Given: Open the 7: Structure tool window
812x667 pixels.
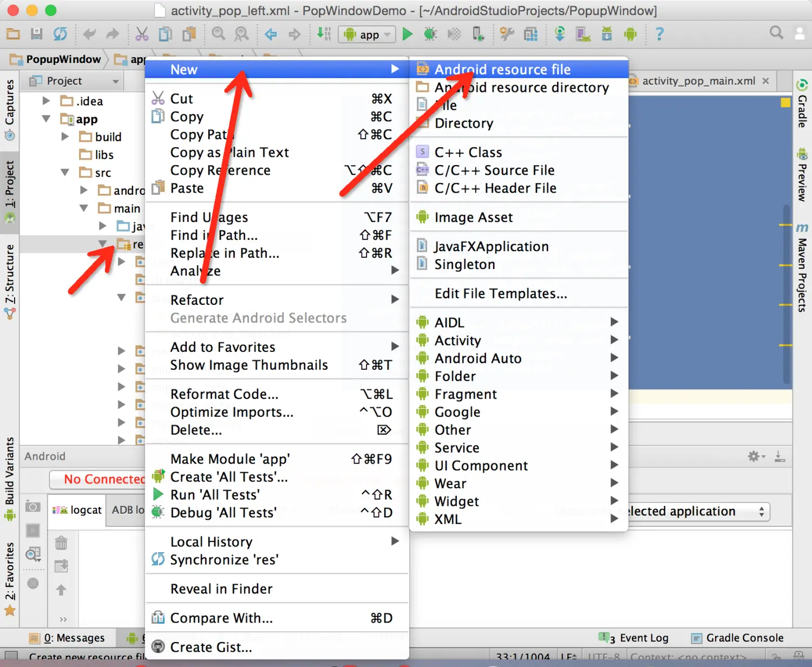Looking at the screenshot, I should coord(10,281).
